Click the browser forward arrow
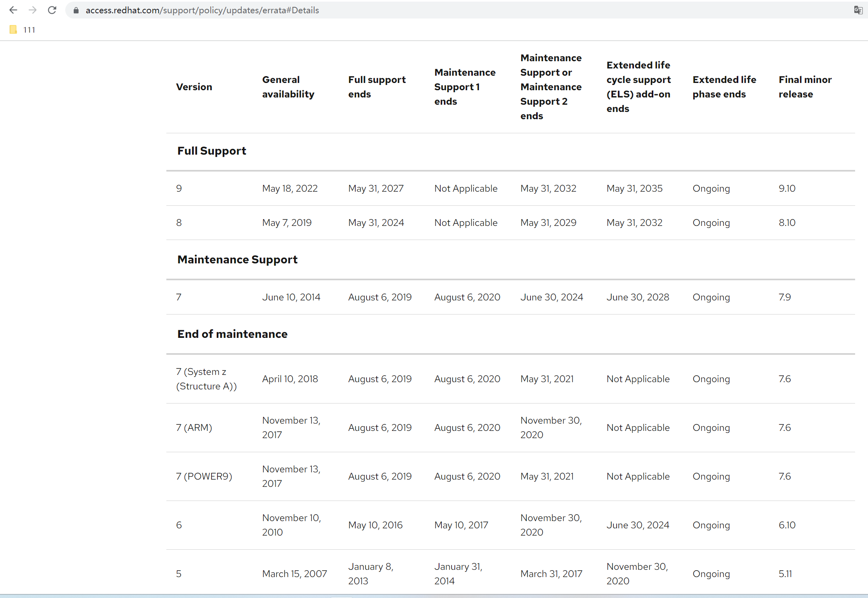The width and height of the screenshot is (868, 598). (x=33, y=10)
